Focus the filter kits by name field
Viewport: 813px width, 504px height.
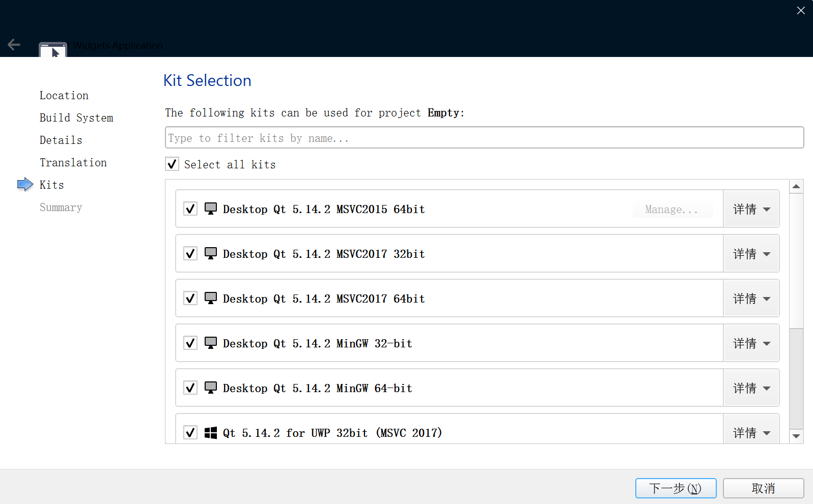coord(484,137)
